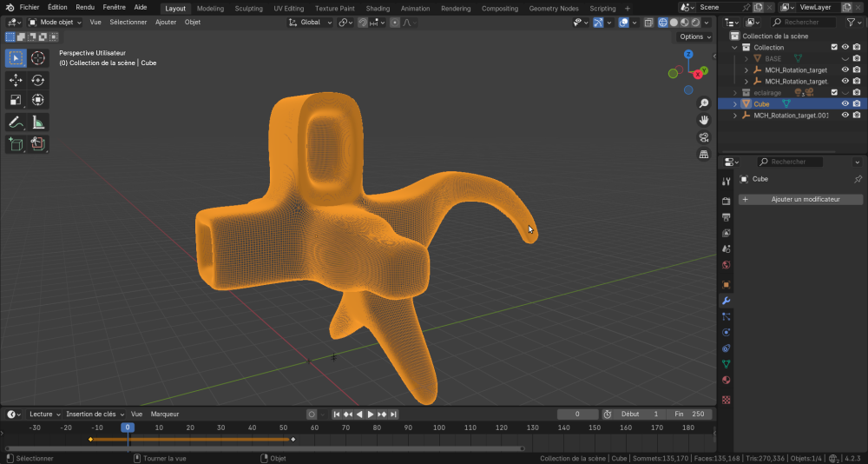868x464 pixels.
Task: Open the Texture properties tab
Action: pos(727,400)
